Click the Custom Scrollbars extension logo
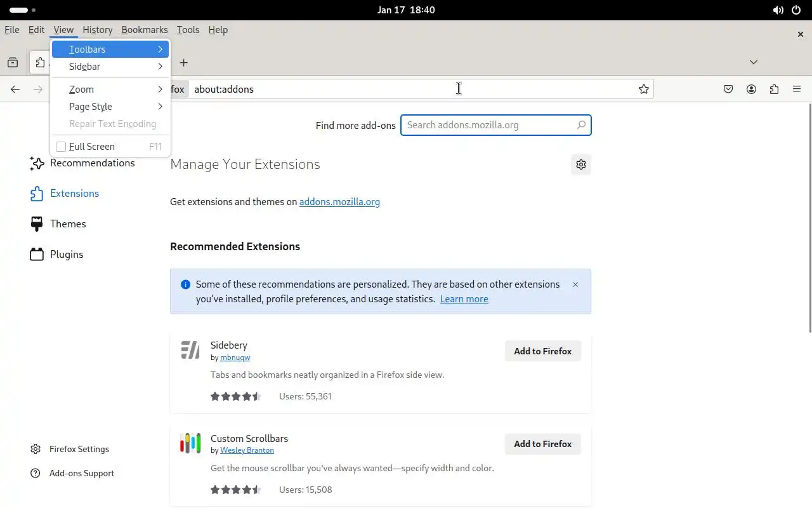The image size is (812, 508). click(190, 443)
